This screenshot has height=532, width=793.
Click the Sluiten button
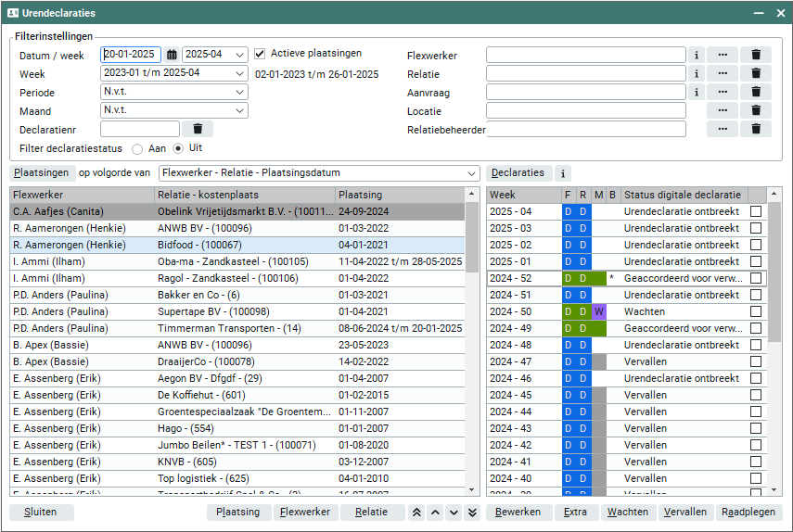42,513
